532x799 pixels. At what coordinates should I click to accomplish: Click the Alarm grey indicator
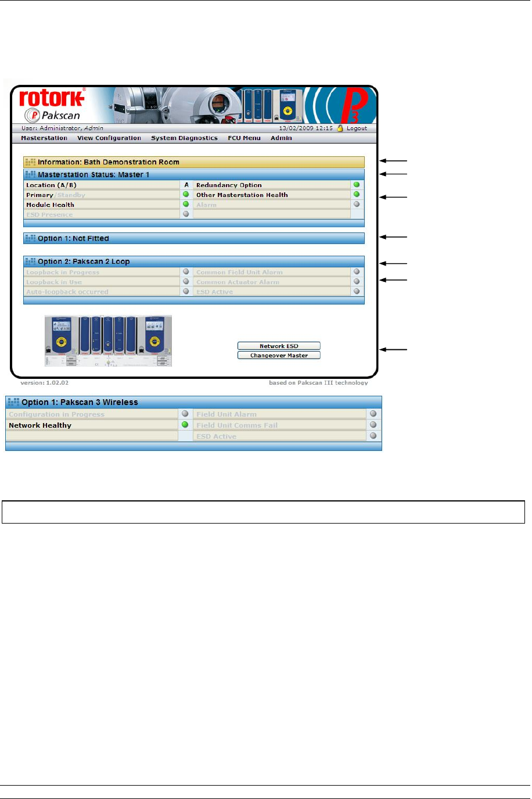coord(357,205)
